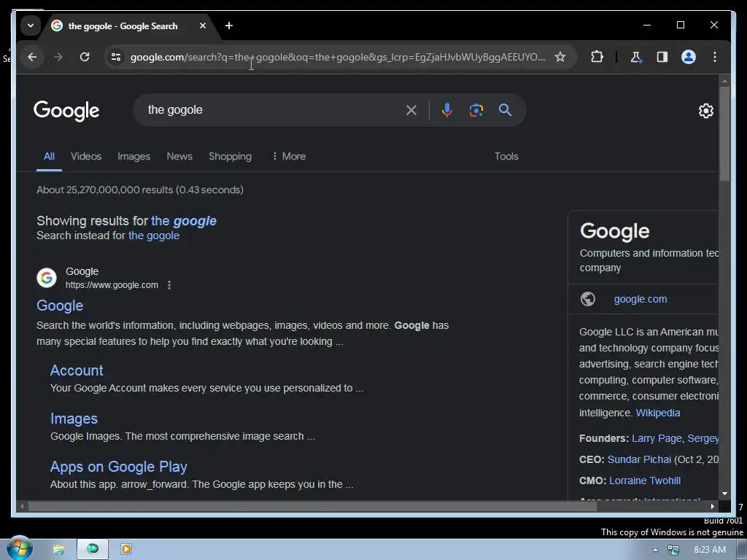Switch to the Videos tab
The width and height of the screenshot is (747, 560).
[x=86, y=156]
